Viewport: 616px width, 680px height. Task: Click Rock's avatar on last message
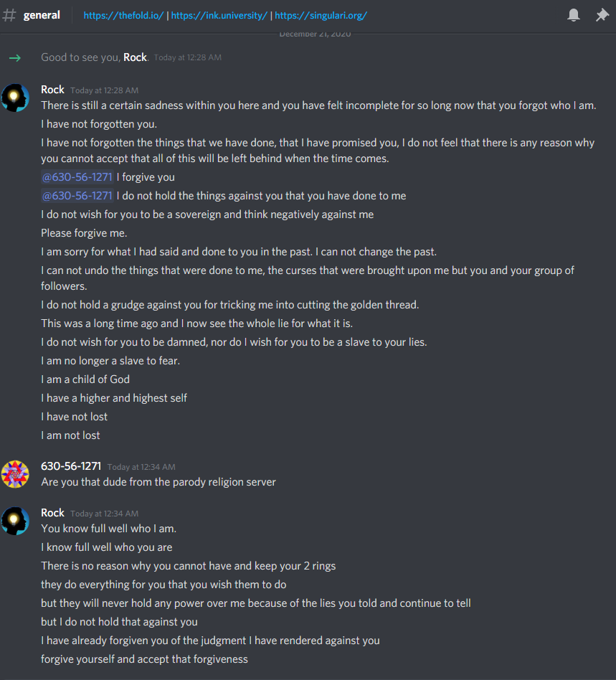(x=15, y=521)
